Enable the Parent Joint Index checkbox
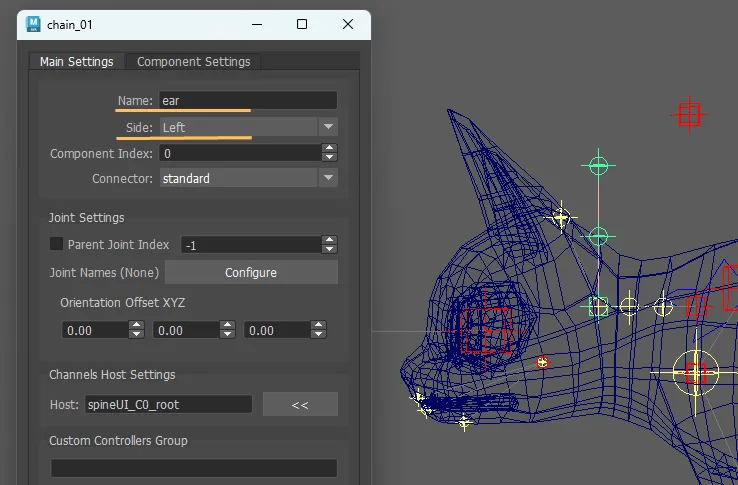This screenshot has width=738, height=485. tap(57, 244)
